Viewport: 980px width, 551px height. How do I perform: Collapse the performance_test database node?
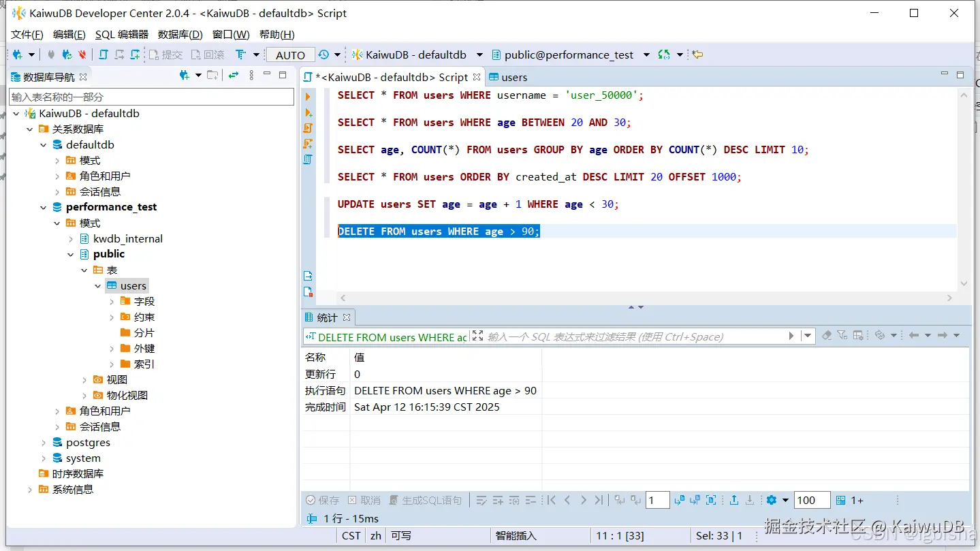coord(44,207)
